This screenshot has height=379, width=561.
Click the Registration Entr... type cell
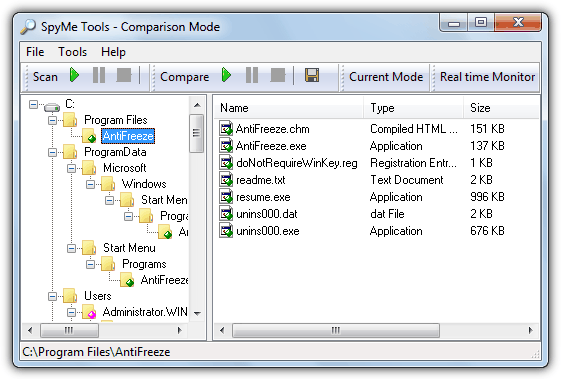click(x=413, y=163)
